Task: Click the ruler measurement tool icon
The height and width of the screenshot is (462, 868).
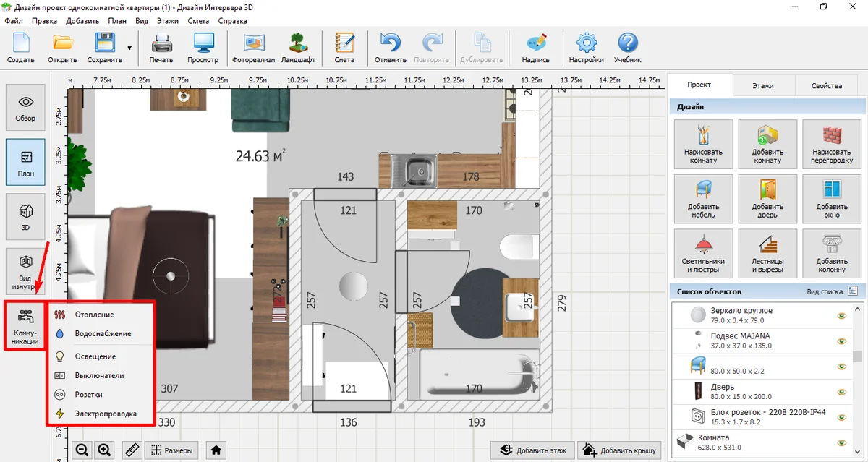Action: tap(132, 450)
